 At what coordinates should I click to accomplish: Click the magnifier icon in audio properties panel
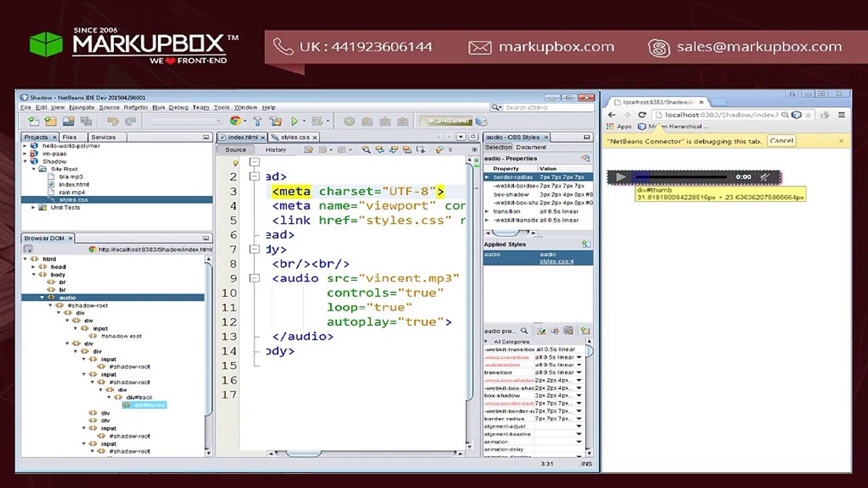[x=524, y=331]
